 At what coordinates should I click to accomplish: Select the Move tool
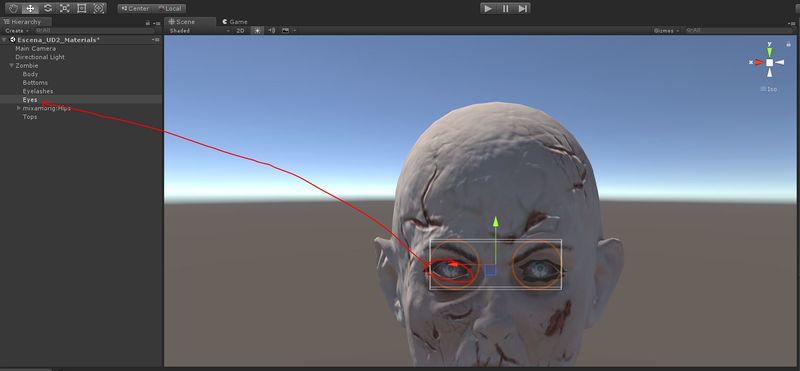point(31,8)
